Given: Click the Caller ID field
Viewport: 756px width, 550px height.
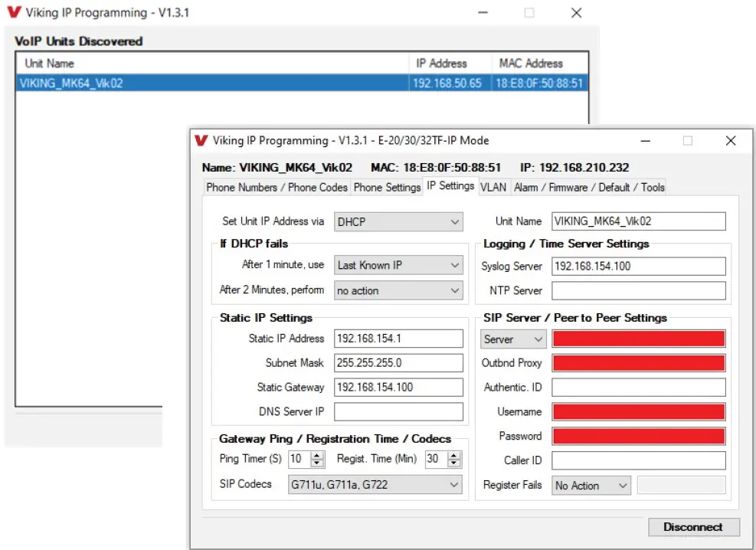Looking at the screenshot, I should (638, 460).
